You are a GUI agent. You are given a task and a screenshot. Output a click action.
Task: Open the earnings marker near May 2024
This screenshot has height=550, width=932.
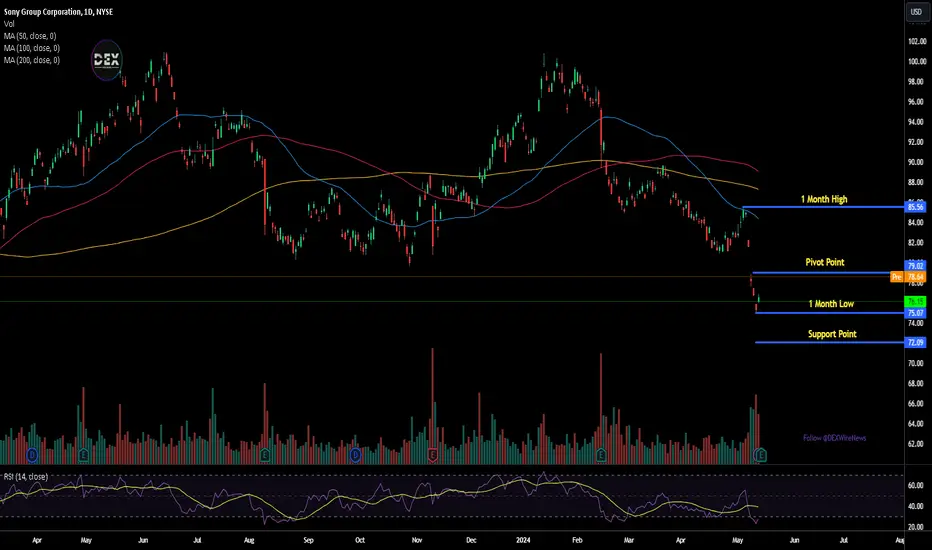pos(761,456)
